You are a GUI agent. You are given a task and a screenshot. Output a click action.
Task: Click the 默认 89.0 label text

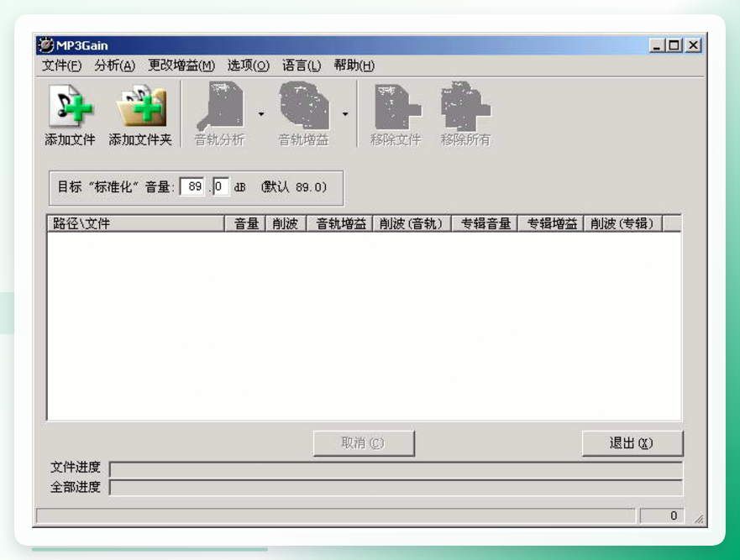(x=294, y=187)
